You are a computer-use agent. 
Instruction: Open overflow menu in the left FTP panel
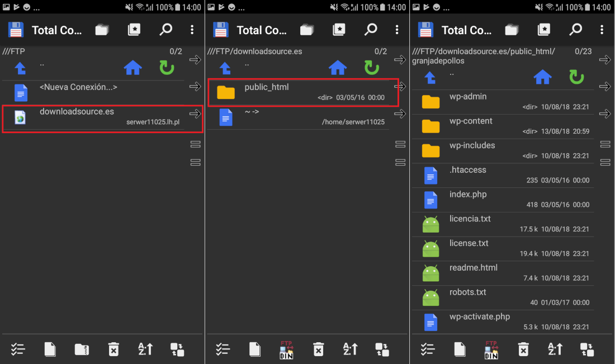(x=192, y=30)
